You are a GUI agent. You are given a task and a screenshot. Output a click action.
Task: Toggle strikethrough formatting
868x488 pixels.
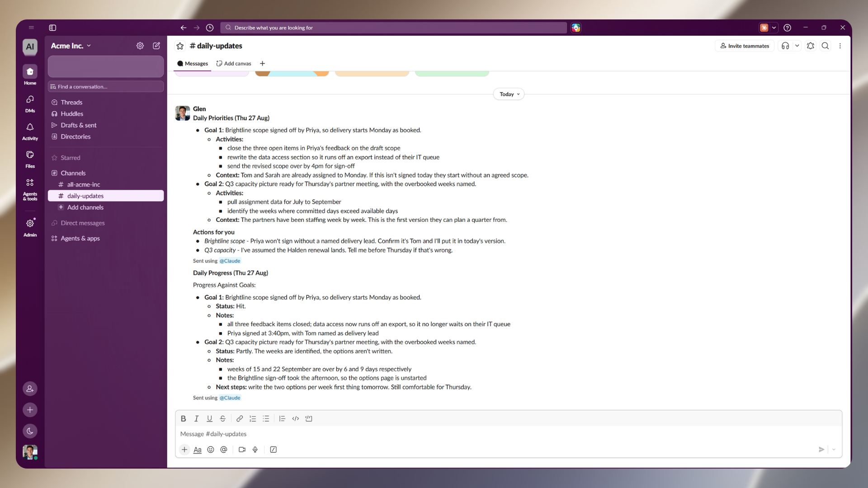pos(222,418)
